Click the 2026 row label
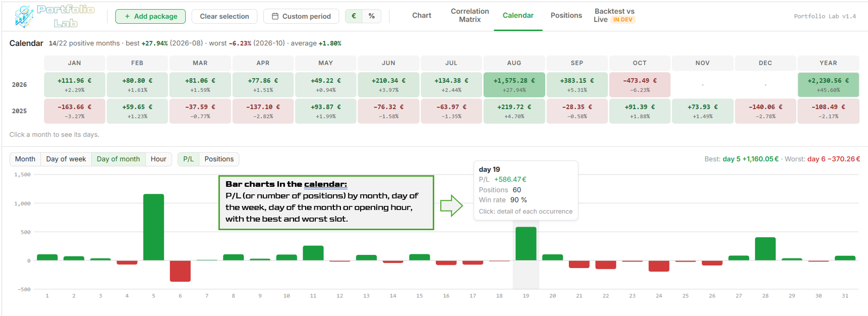Screen dimensions: 868x316 click(x=19, y=85)
